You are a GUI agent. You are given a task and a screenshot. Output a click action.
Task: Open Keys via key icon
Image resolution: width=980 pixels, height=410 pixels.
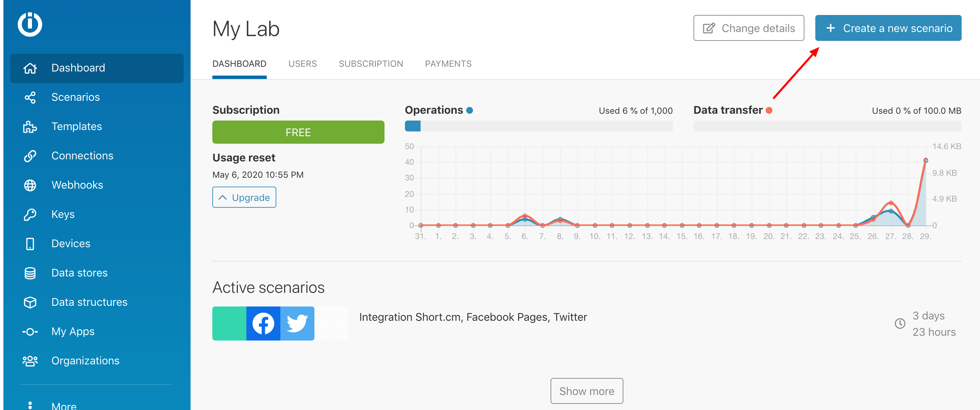pyautogui.click(x=30, y=214)
